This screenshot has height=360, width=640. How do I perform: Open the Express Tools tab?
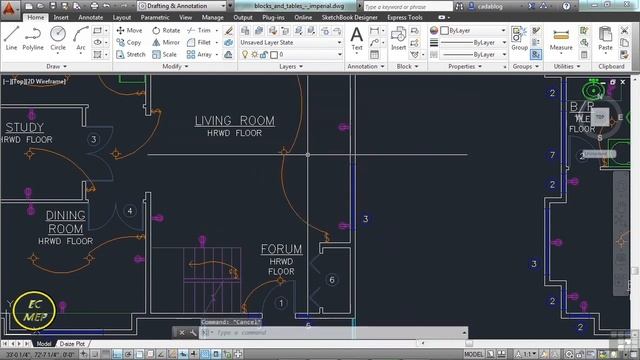pyautogui.click(x=404, y=18)
